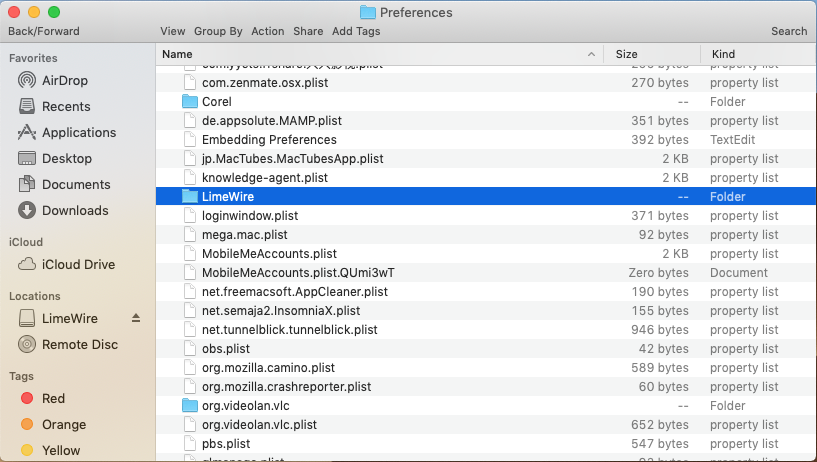Click the Corel folder icon
The image size is (817, 462).
click(190, 101)
